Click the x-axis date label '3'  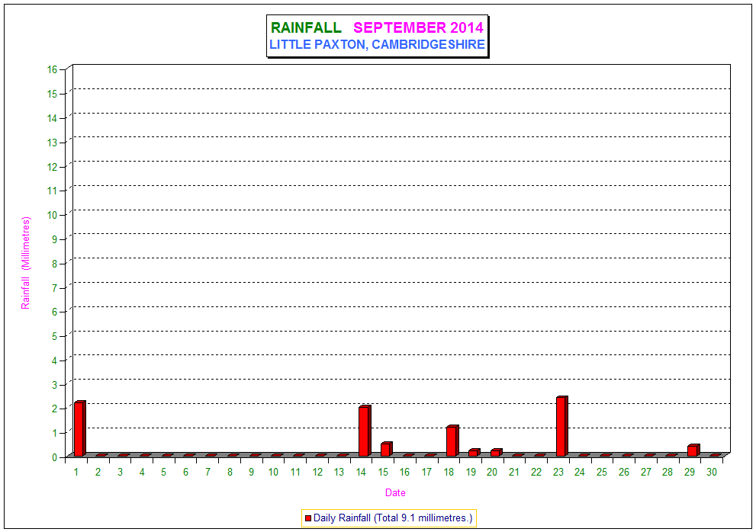point(120,473)
